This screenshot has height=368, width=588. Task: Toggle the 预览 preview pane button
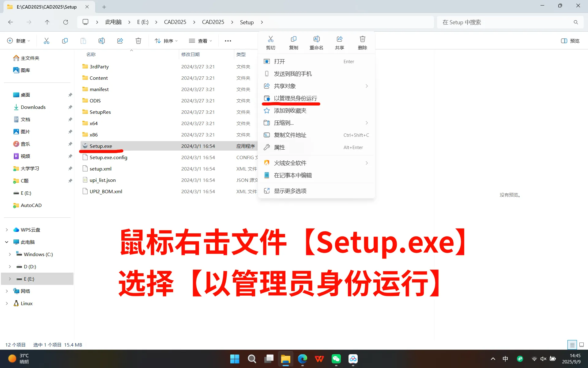[570, 41]
